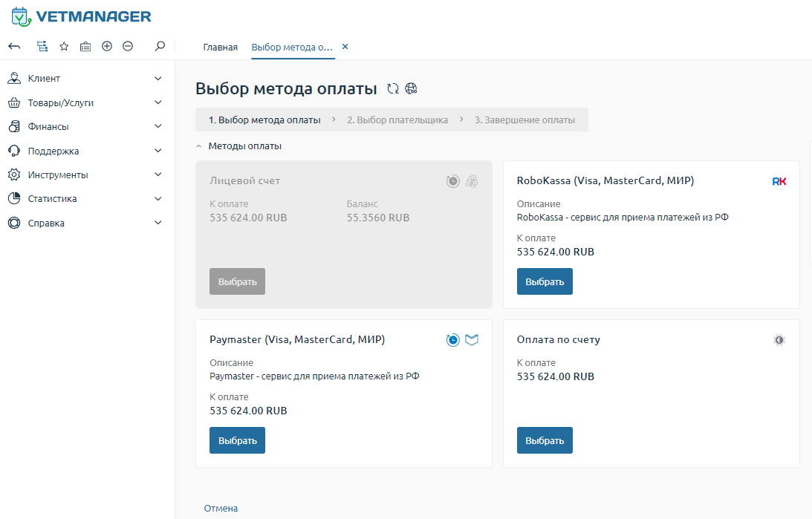This screenshot has width=812, height=519.
Task: Collapse the Методы оплаты section
Action: click(199, 146)
